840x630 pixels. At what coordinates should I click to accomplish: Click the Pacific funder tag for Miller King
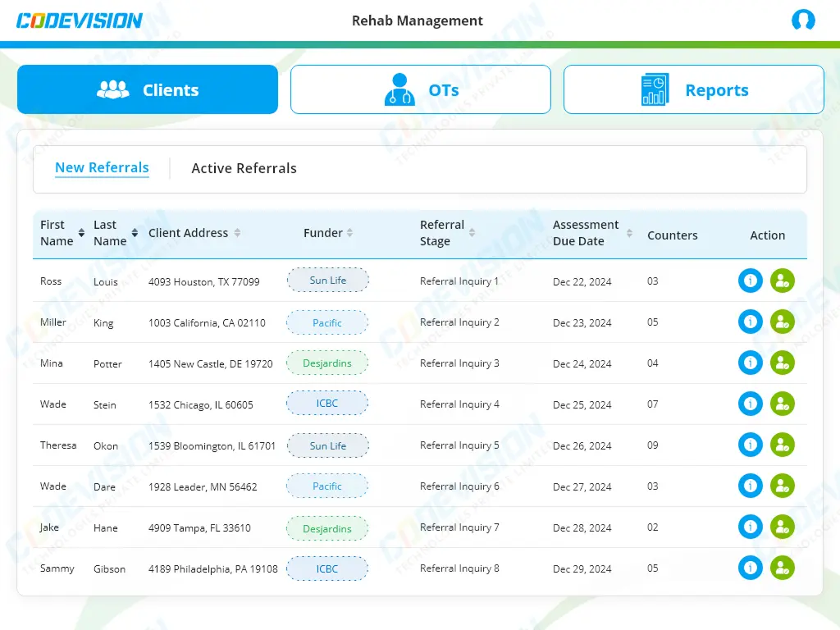pyautogui.click(x=327, y=322)
